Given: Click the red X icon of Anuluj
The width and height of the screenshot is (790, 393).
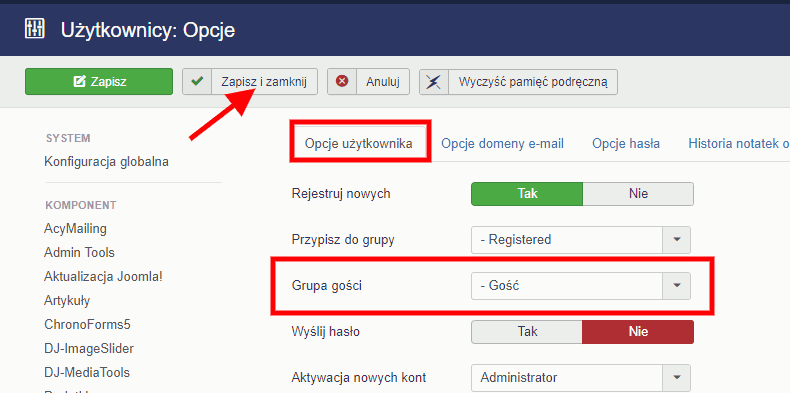Looking at the screenshot, I should 342,81.
